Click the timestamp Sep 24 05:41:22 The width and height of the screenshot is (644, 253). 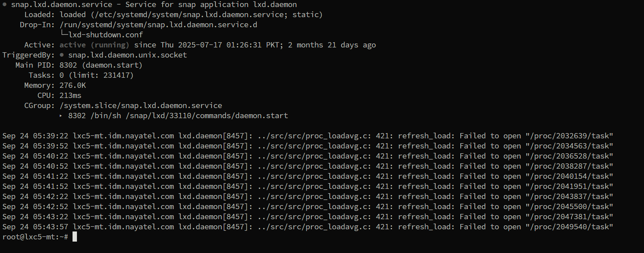35,177
